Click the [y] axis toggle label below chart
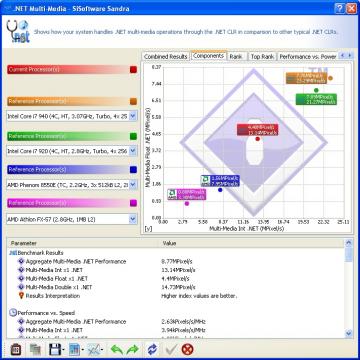 (148, 229)
